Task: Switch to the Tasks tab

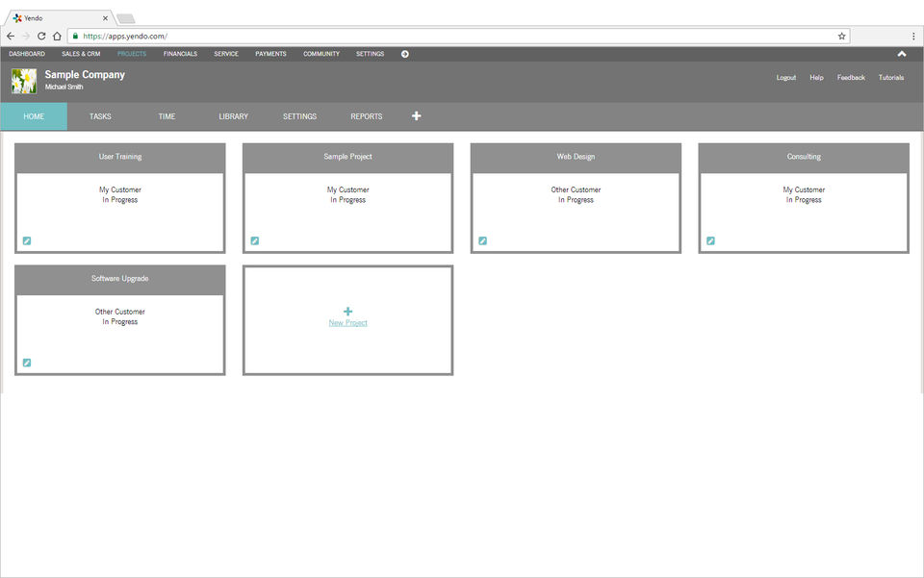Action: (100, 116)
